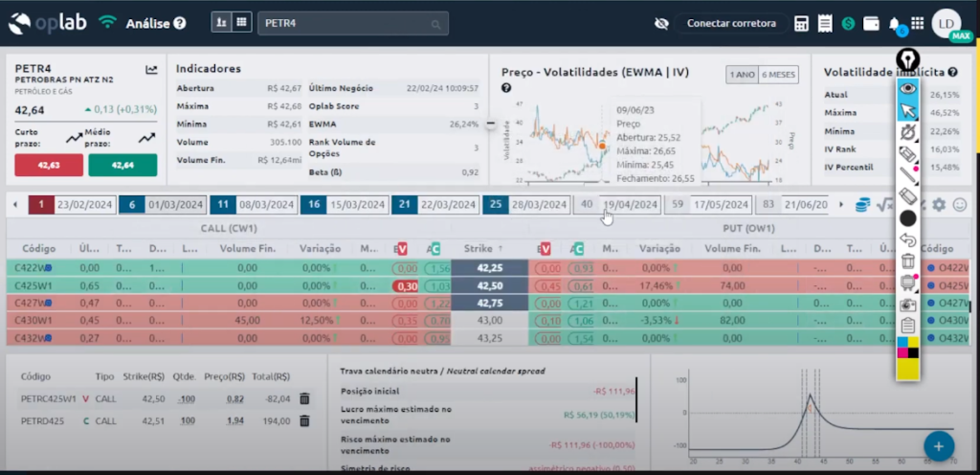Select the eraser tool in annotation toolbar
Image resolution: width=980 pixels, height=475 pixels.
[x=909, y=196]
